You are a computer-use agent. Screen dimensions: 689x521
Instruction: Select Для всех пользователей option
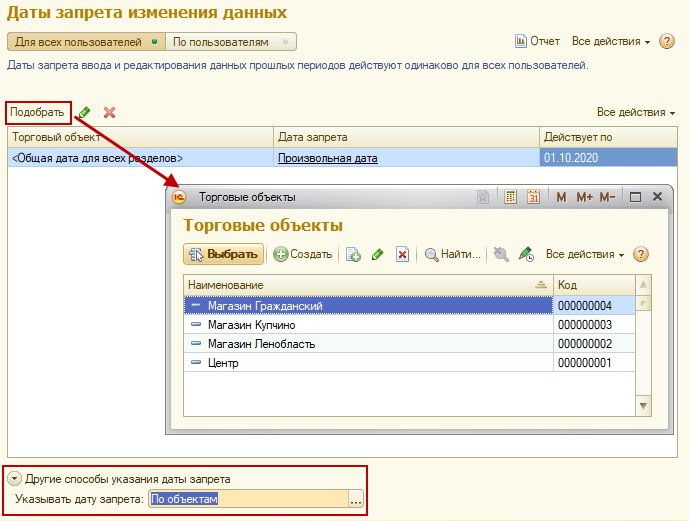[x=86, y=42]
